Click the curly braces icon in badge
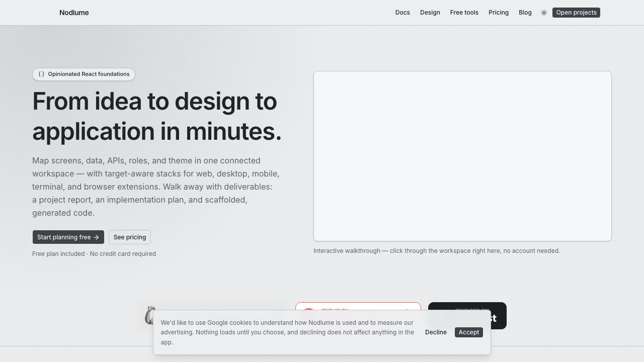This screenshot has width=644, height=362. [x=41, y=74]
